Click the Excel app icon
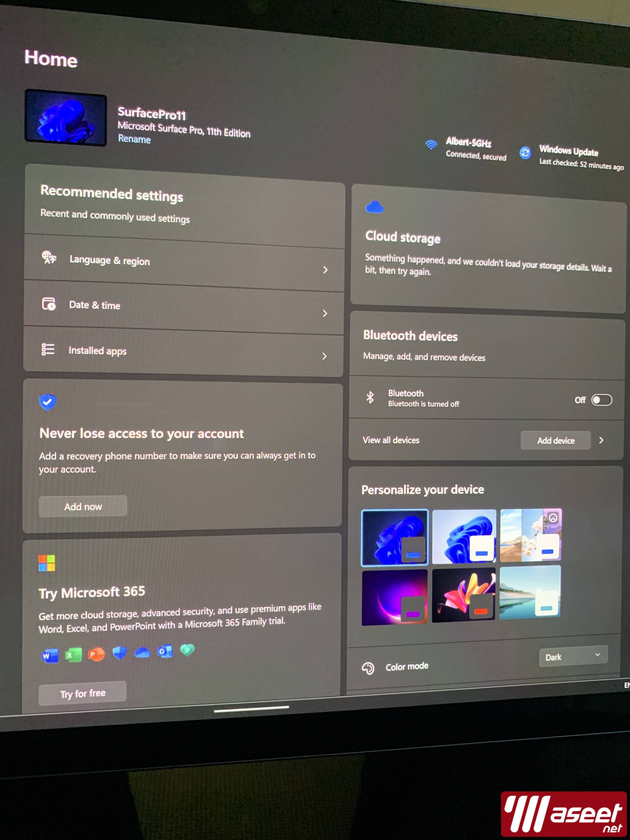630x840 pixels. tap(73, 655)
